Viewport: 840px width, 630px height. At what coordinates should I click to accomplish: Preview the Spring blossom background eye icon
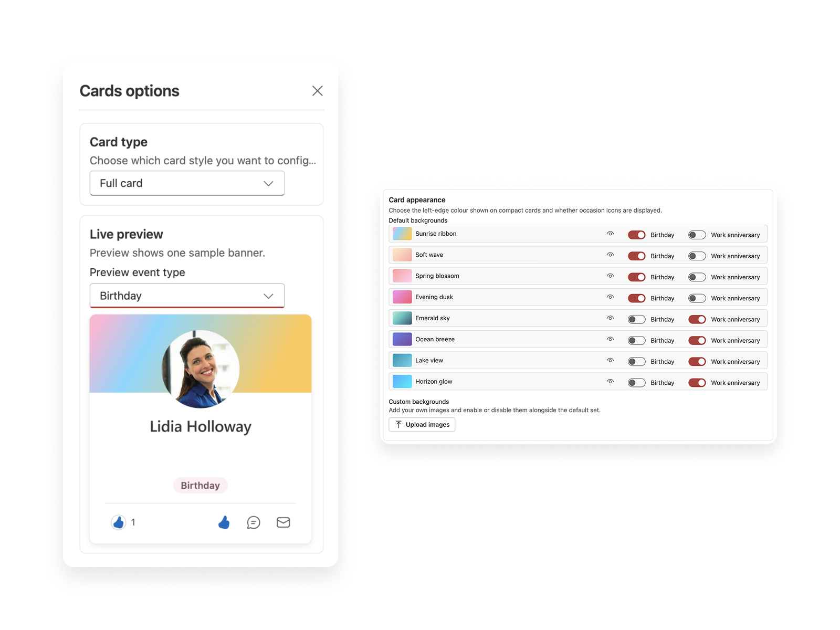(610, 276)
